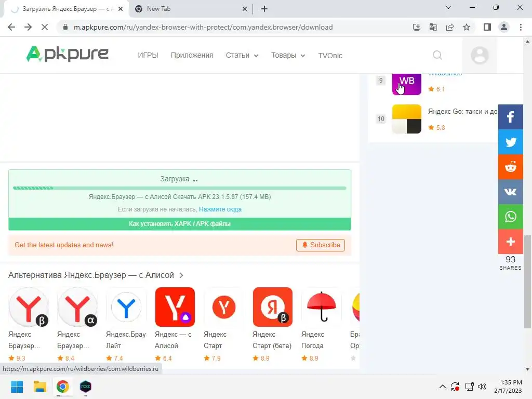Open Яндекс Go: такси title link

[x=463, y=111]
